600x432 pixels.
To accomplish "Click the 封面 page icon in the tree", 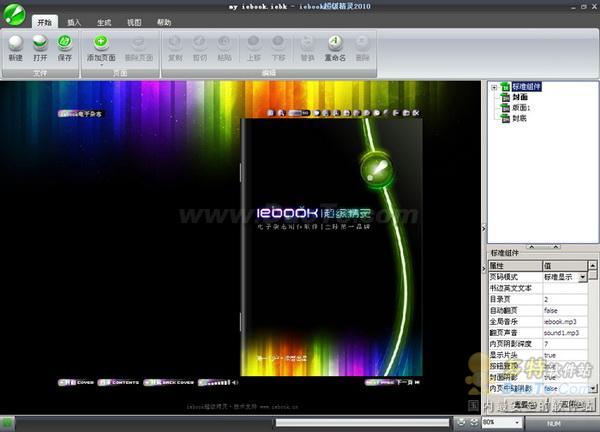I will 506,97.
